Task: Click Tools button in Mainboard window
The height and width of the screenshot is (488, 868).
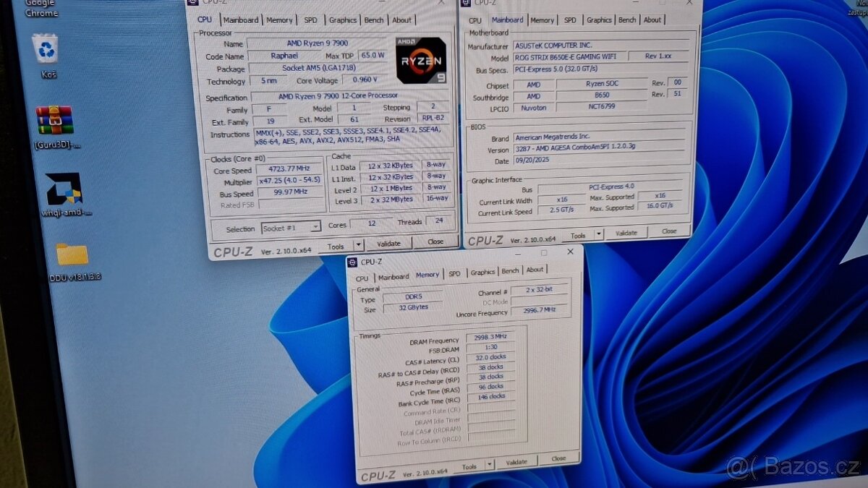Action: tap(578, 236)
